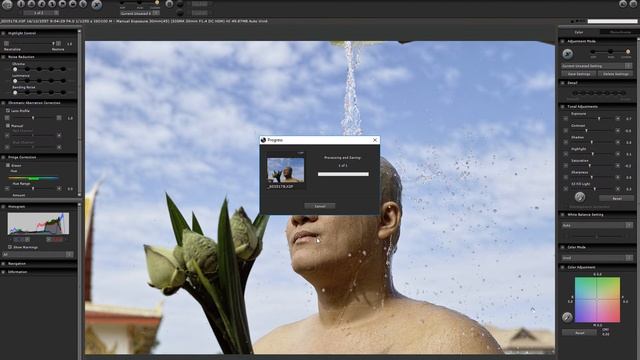640x360 pixels.
Task: Click inside the Color Adjustment color wheel
Action: click(597, 300)
